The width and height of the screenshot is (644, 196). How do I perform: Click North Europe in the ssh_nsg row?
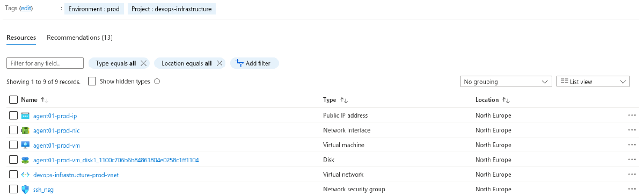point(493,189)
